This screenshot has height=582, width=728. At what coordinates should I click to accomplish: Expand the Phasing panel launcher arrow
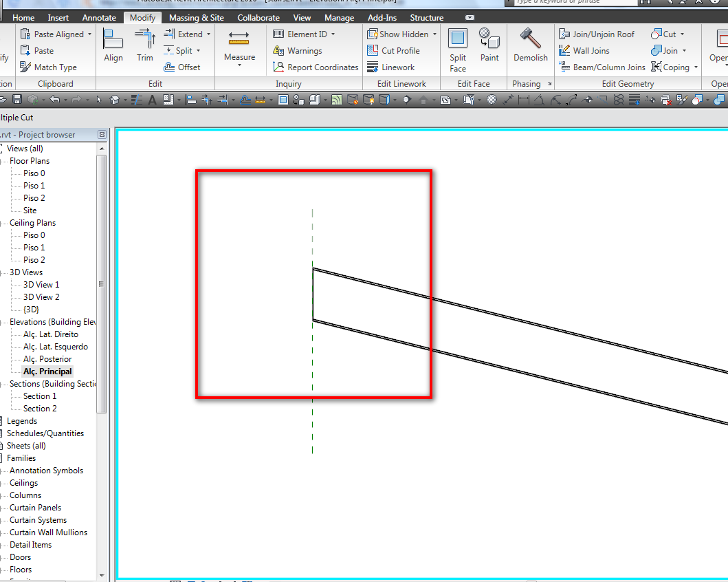point(550,84)
